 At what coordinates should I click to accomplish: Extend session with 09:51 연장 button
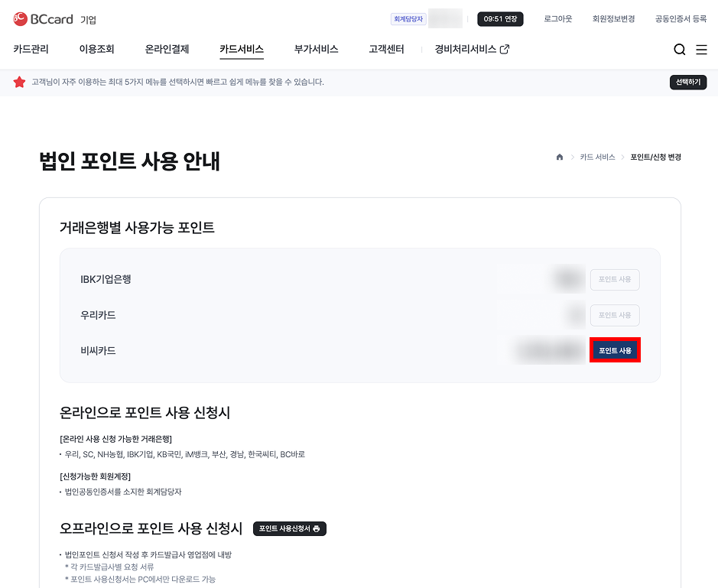pos(500,19)
